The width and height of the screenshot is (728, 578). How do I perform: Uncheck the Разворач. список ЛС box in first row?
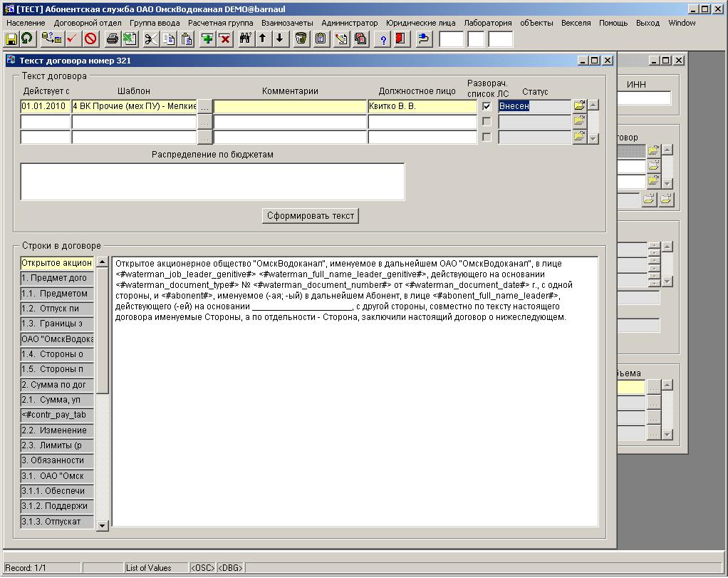click(x=487, y=106)
